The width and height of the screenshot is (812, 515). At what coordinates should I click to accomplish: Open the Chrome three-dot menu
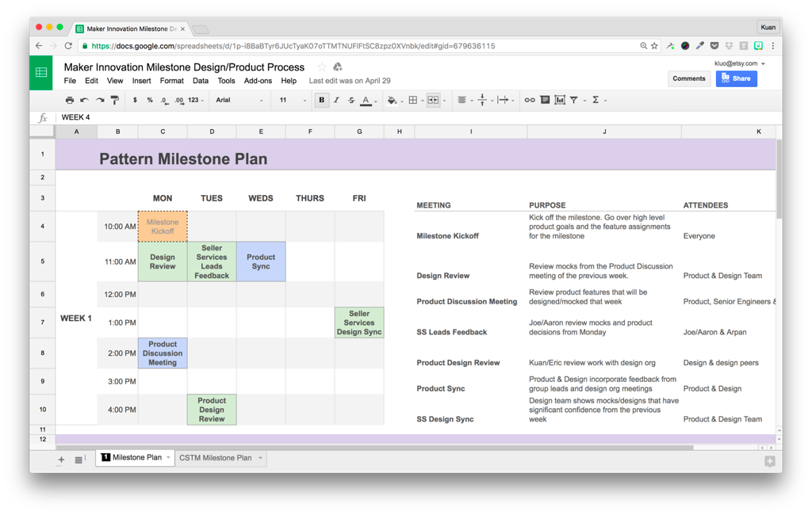click(773, 46)
